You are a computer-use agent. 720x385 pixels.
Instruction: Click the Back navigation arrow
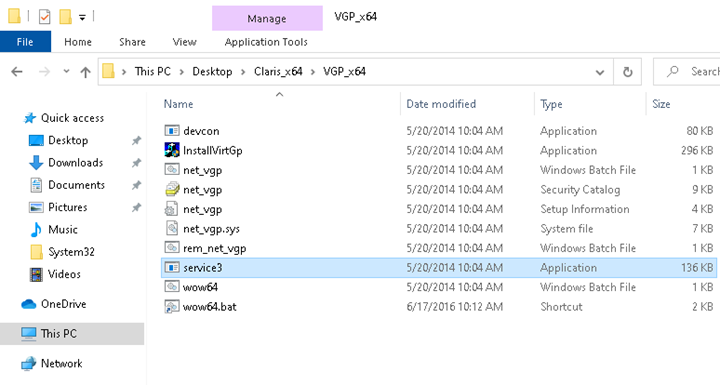(17, 72)
